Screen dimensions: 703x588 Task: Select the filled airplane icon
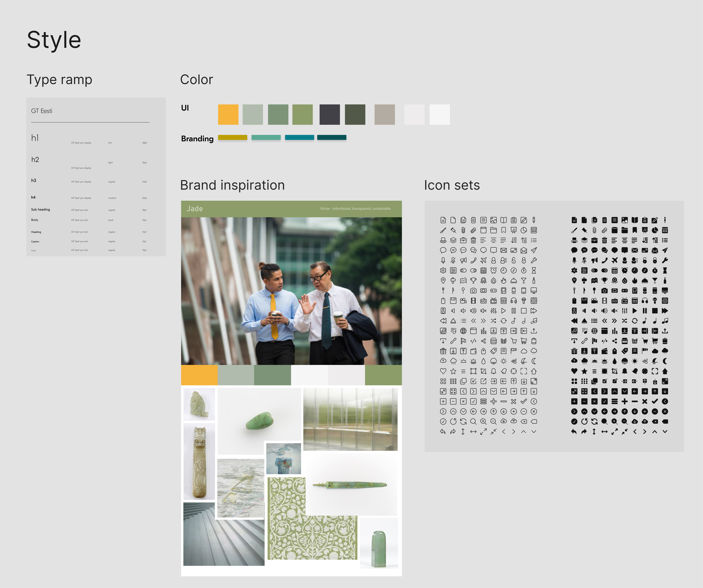click(x=615, y=260)
